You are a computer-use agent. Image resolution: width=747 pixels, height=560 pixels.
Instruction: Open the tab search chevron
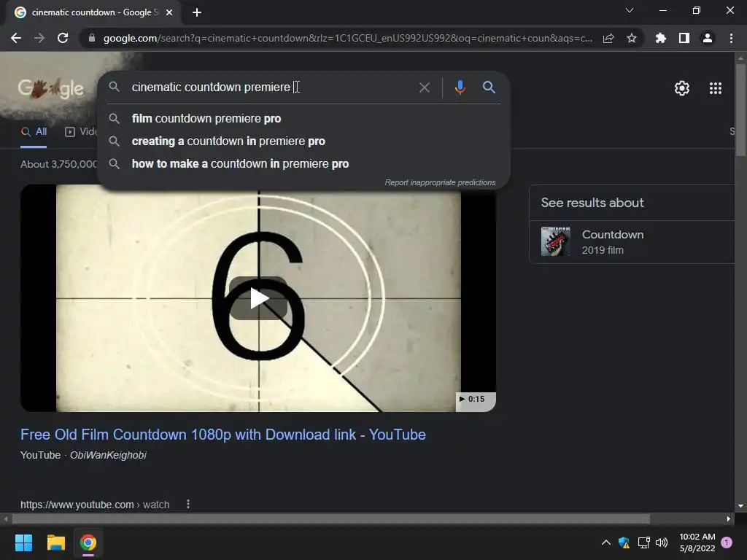(x=630, y=10)
